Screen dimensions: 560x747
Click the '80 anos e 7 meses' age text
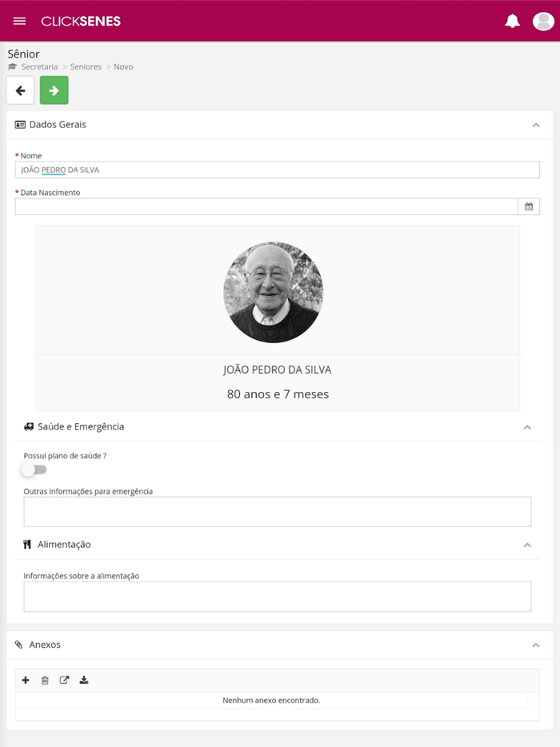tap(278, 394)
